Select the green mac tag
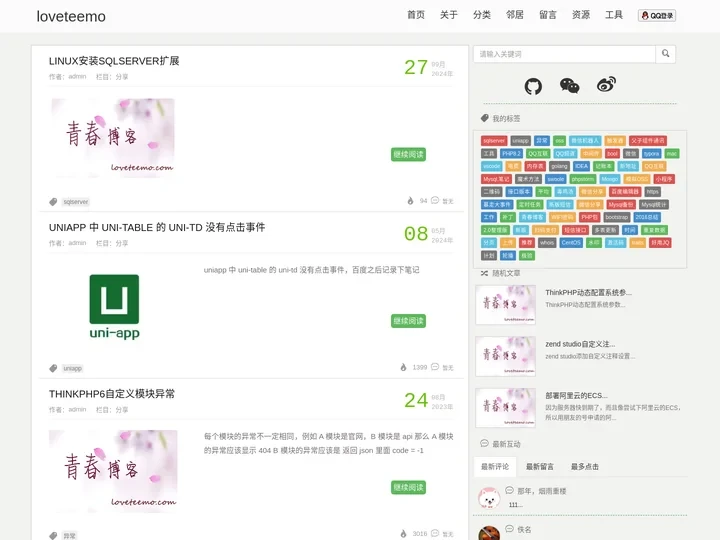The width and height of the screenshot is (720, 540). pyautogui.click(x=672, y=153)
